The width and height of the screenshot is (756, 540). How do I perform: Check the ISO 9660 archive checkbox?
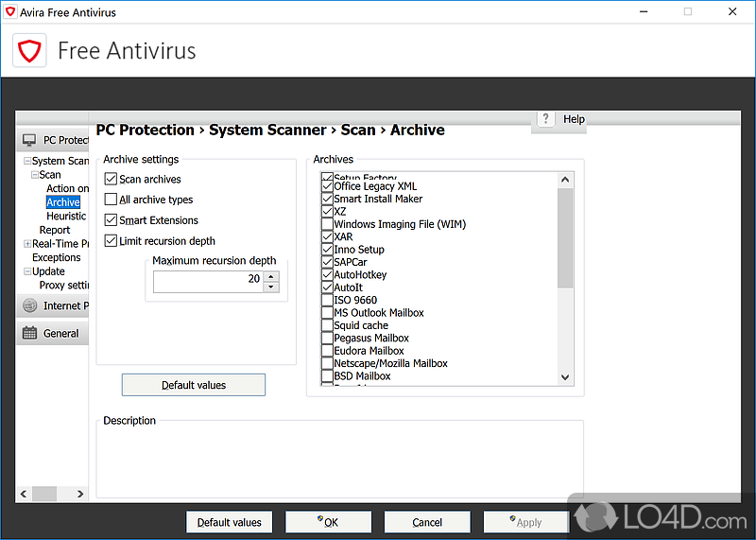327,300
